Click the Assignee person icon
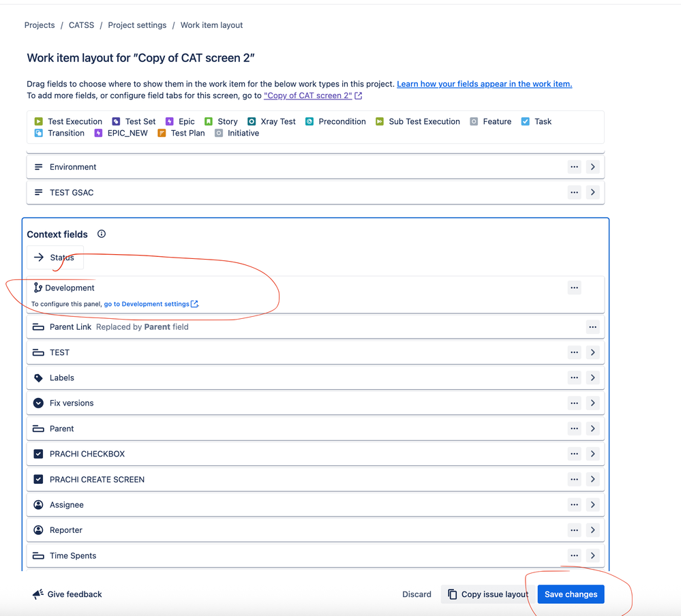681x616 pixels. pyautogui.click(x=38, y=504)
